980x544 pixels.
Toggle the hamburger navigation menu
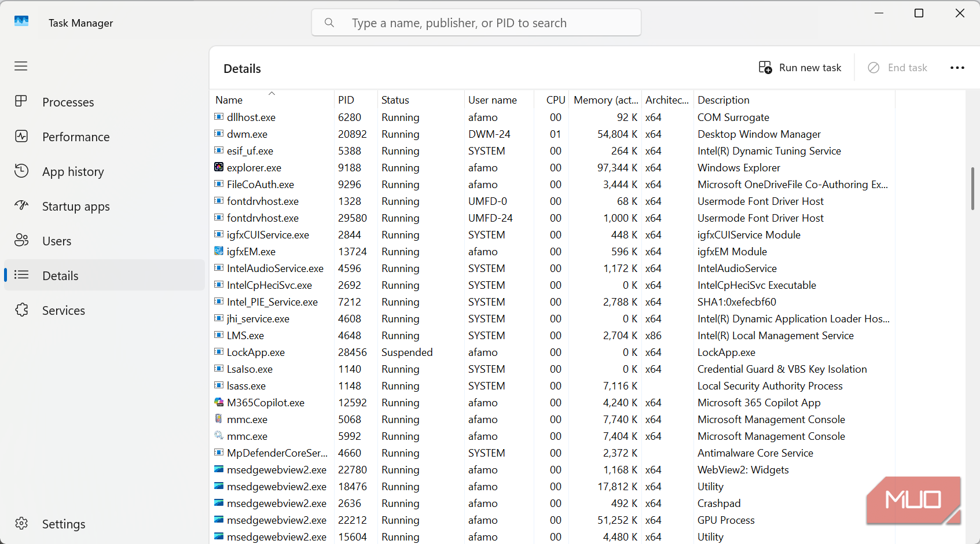pyautogui.click(x=21, y=66)
